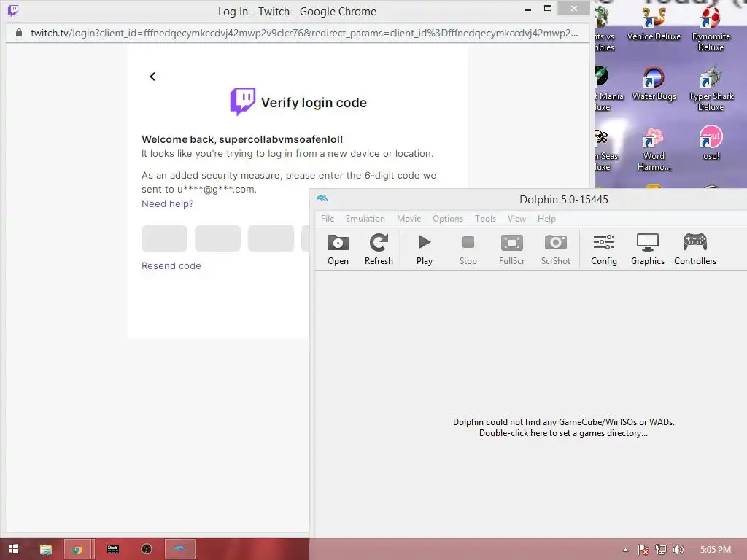747x560 pixels.
Task: Click the volume speaker tray icon
Action: [678, 550]
